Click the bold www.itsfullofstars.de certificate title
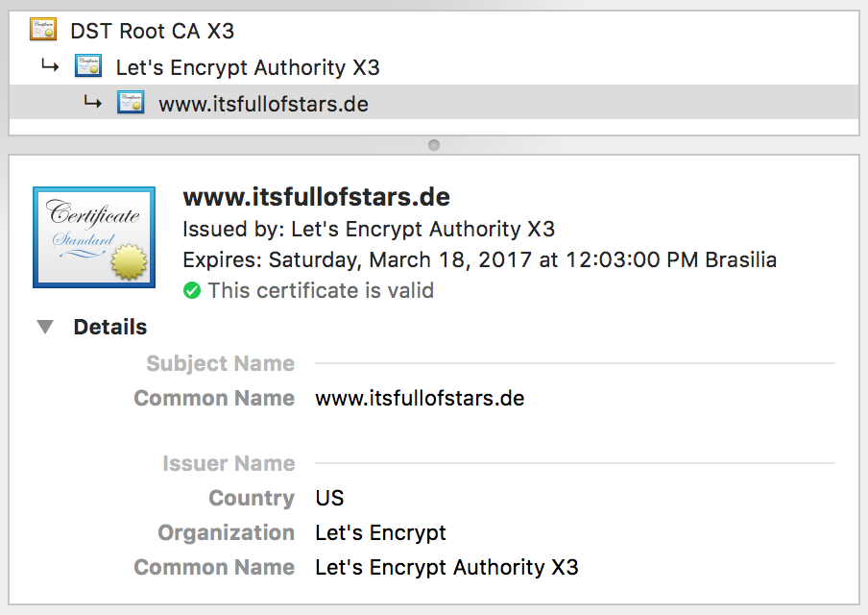 (x=316, y=197)
